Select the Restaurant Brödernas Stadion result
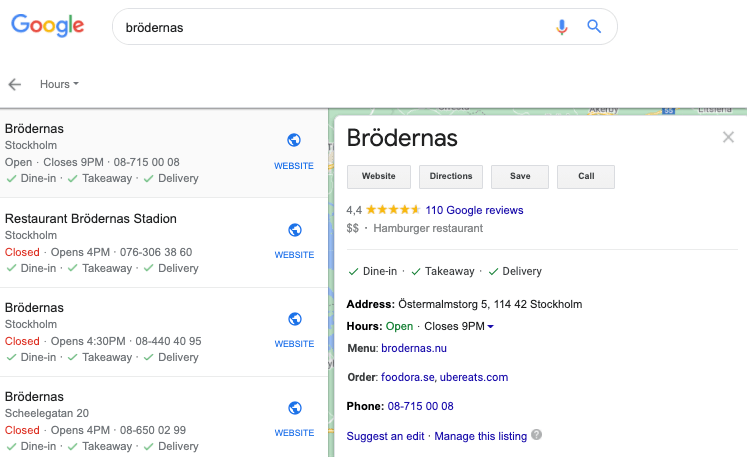 [x=164, y=243]
